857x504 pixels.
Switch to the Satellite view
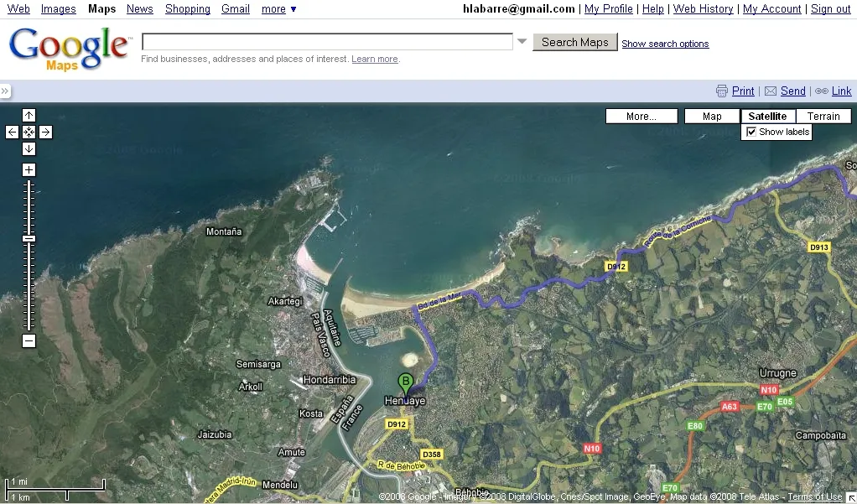click(768, 116)
